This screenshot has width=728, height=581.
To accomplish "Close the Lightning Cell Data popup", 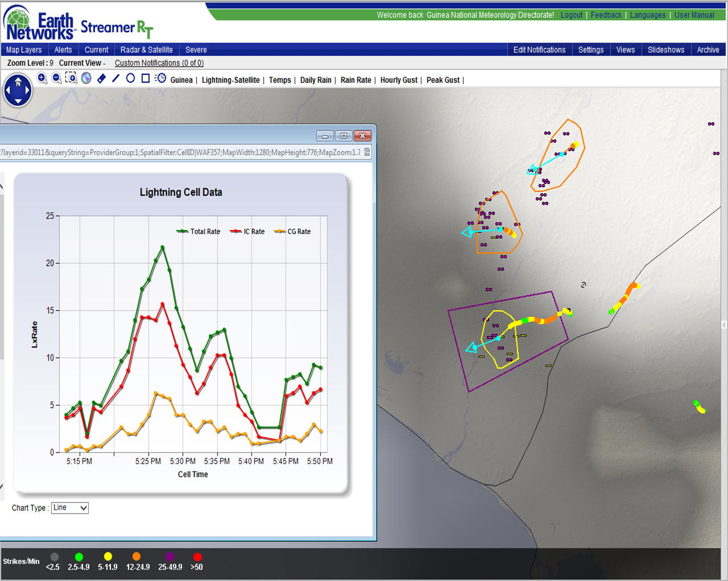I will pos(362,136).
